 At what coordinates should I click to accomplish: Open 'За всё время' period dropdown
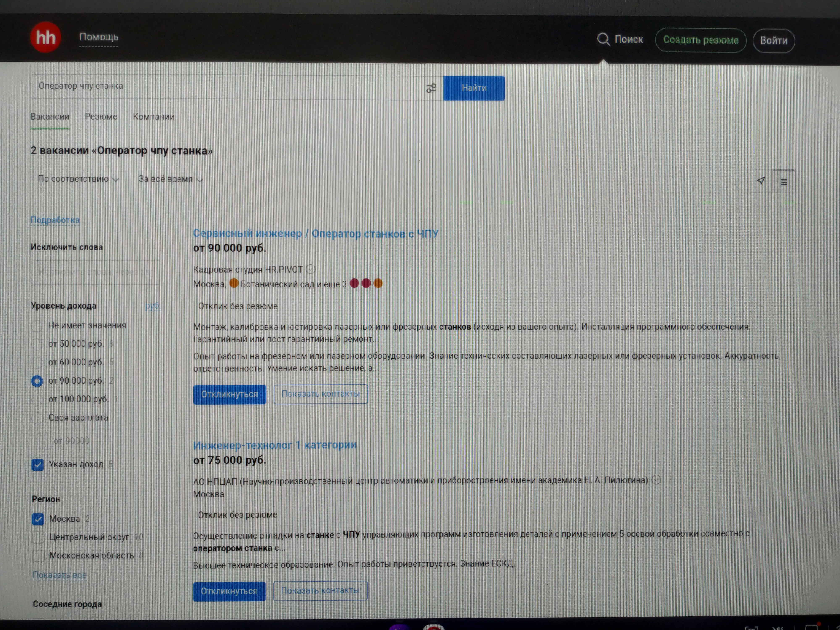pos(171,179)
